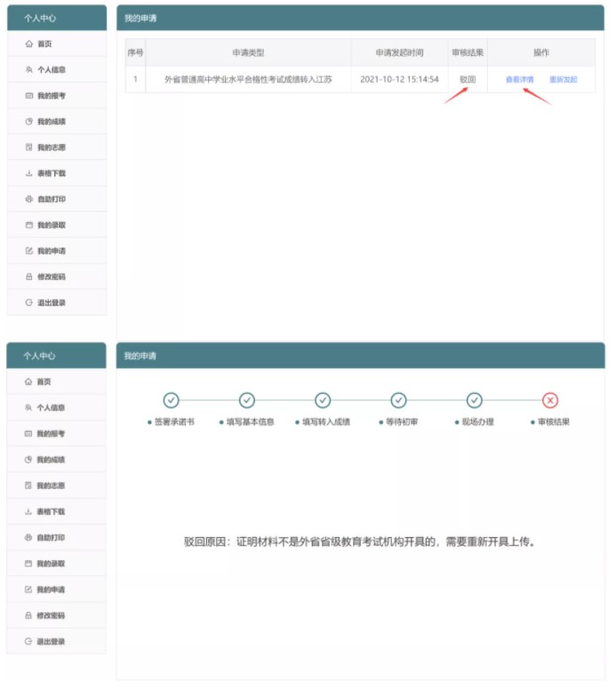The height and width of the screenshot is (690, 616).
Task: Click the 填写转入成绩 step checkmark icon
Action: (323, 400)
